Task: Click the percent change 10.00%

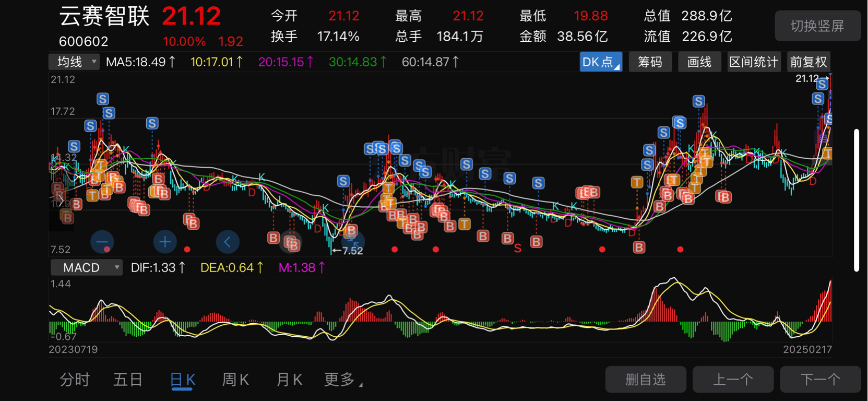Action: pyautogui.click(x=184, y=41)
